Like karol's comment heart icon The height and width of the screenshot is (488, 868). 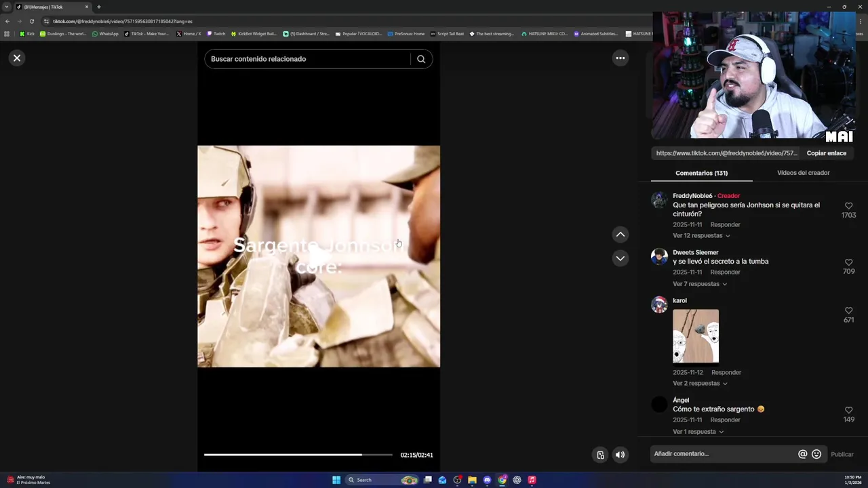click(848, 310)
